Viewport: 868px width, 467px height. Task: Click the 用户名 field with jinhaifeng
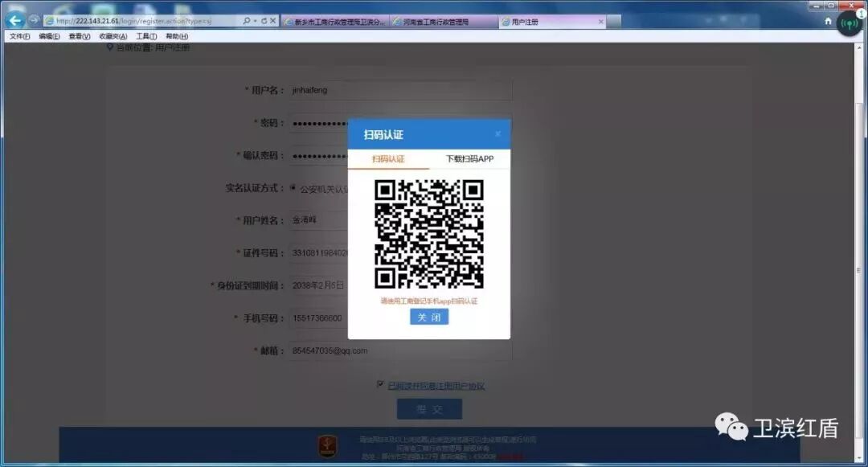coord(399,90)
